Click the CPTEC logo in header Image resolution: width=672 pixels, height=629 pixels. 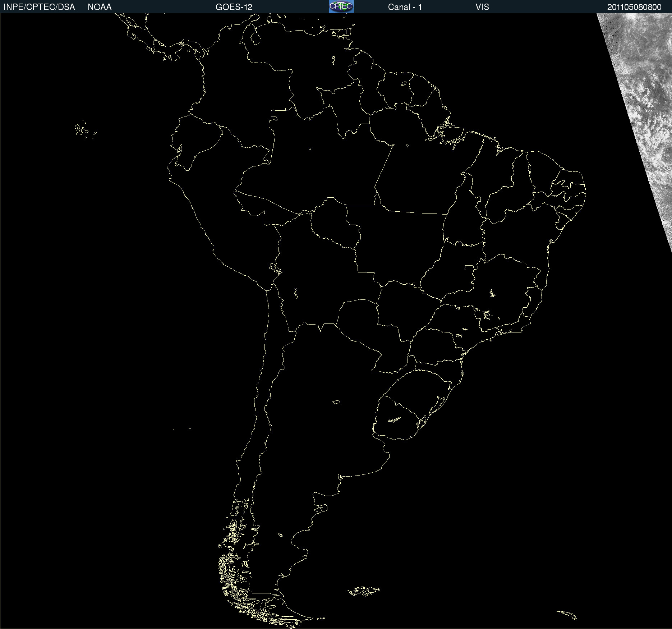[x=341, y=6]
